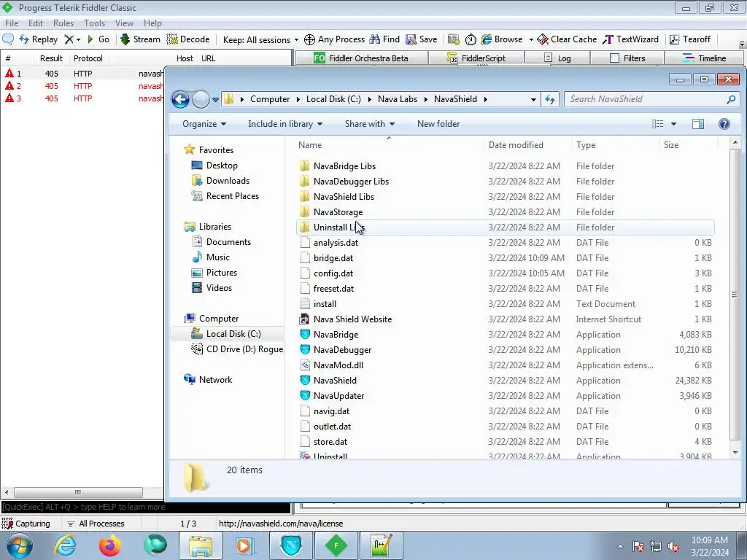This screenshot has width=747, height=560.
Task: Click the Go button in Fiddler toolbar
Action: (x=98, y=39)
